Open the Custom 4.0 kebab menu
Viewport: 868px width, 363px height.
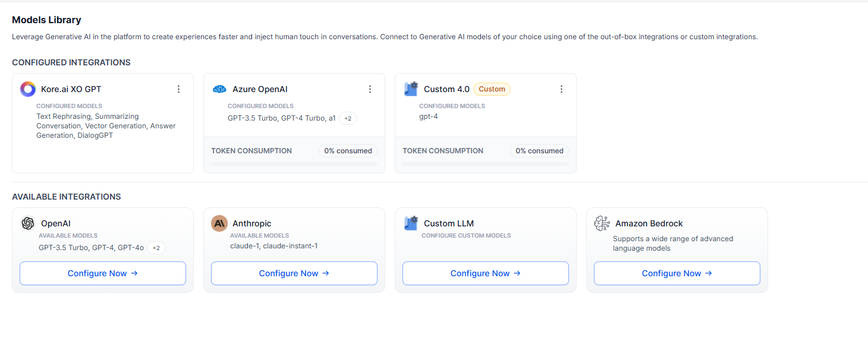click(x=561, y=89)
